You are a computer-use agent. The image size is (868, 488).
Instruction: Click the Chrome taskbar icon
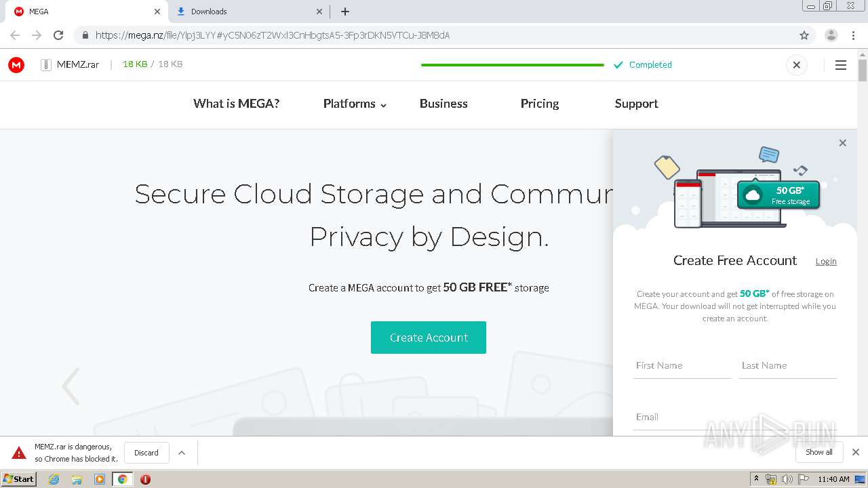tap(123, 479)
